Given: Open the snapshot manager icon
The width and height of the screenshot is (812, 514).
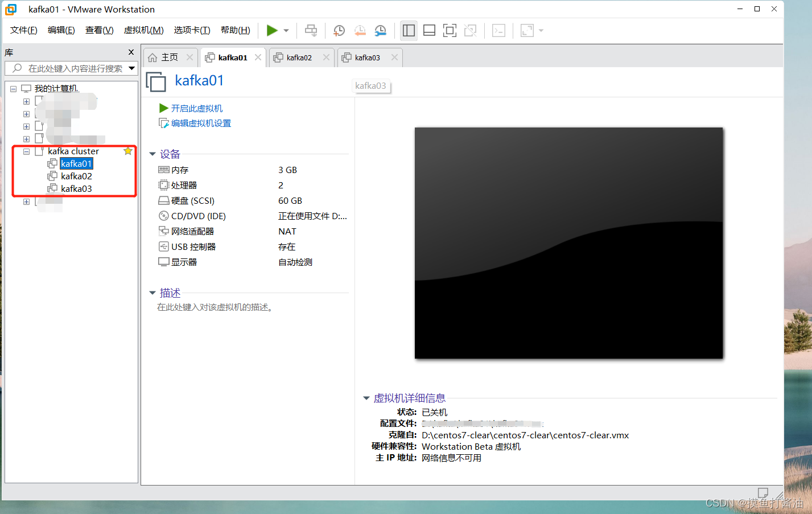Looking at the screenshot, I should click(x=380, y=31).
